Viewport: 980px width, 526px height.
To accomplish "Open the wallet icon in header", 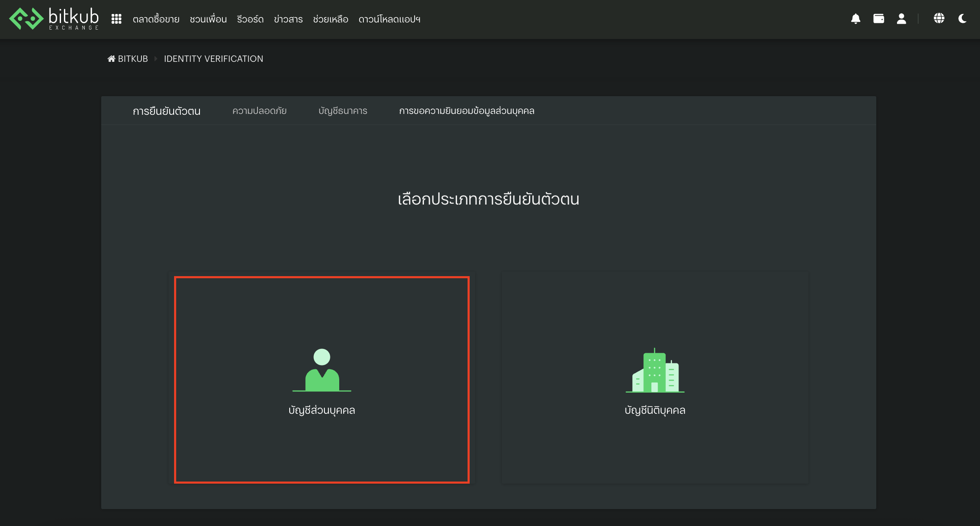I will click(x=878, y=19).
